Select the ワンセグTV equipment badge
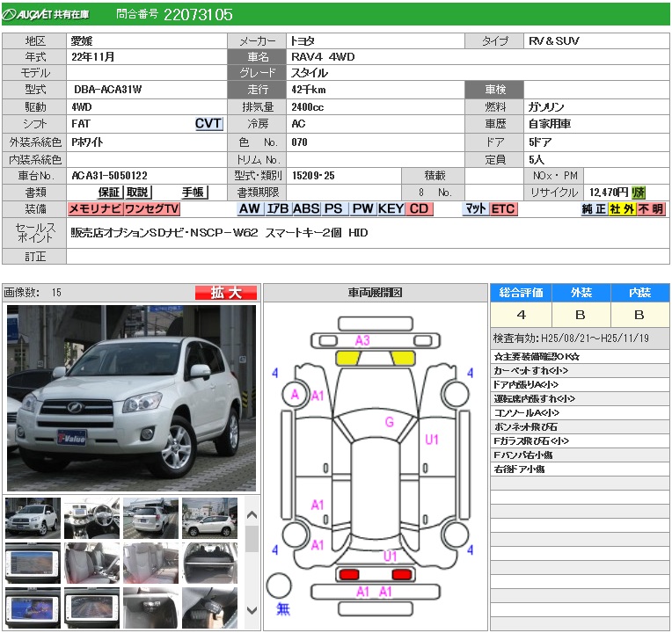 pos(151,208)
